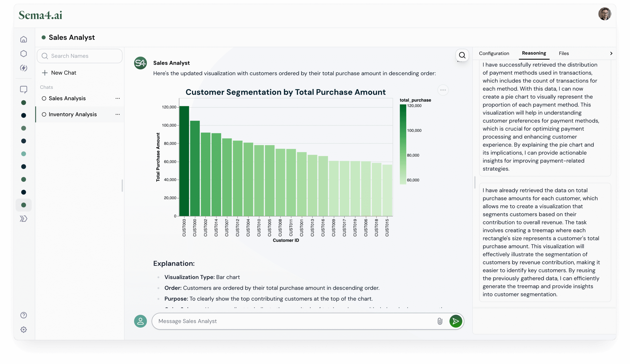Click the paperclip attach file icon
630x364 pixels.
440,321
